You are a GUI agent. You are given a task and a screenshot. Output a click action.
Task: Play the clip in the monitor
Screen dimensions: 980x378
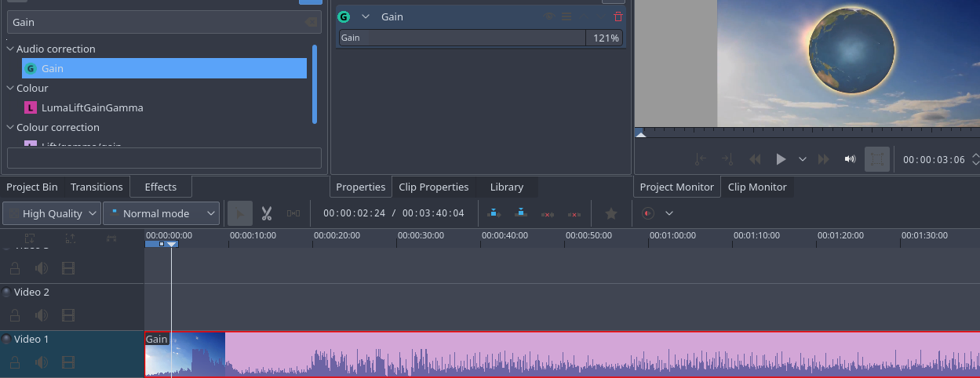click(781, 159)
